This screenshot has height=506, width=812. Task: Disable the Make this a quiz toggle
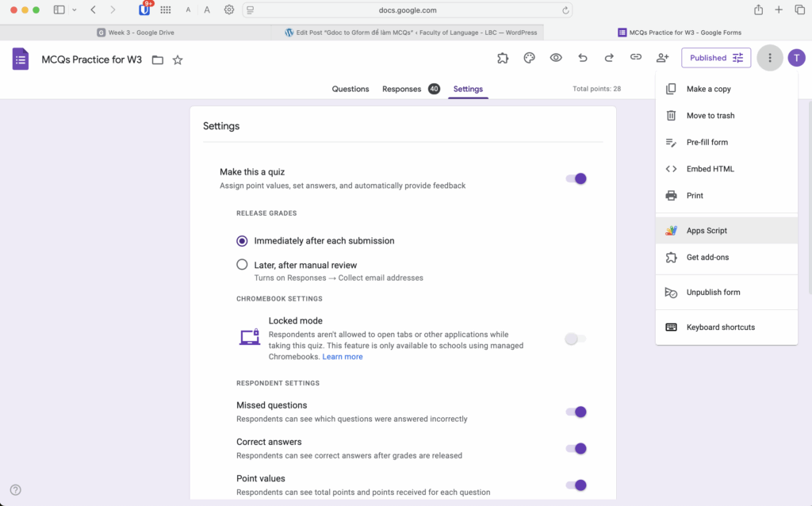click(576, 178)
